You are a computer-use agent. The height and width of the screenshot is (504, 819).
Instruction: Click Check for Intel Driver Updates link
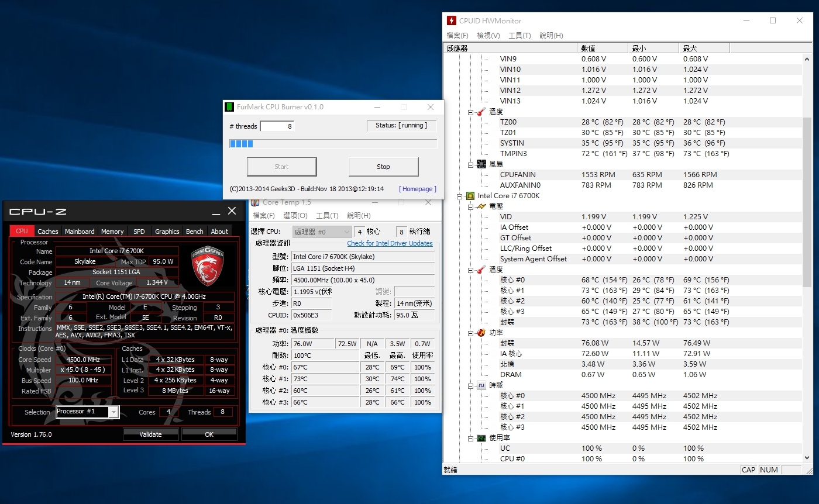390,243
